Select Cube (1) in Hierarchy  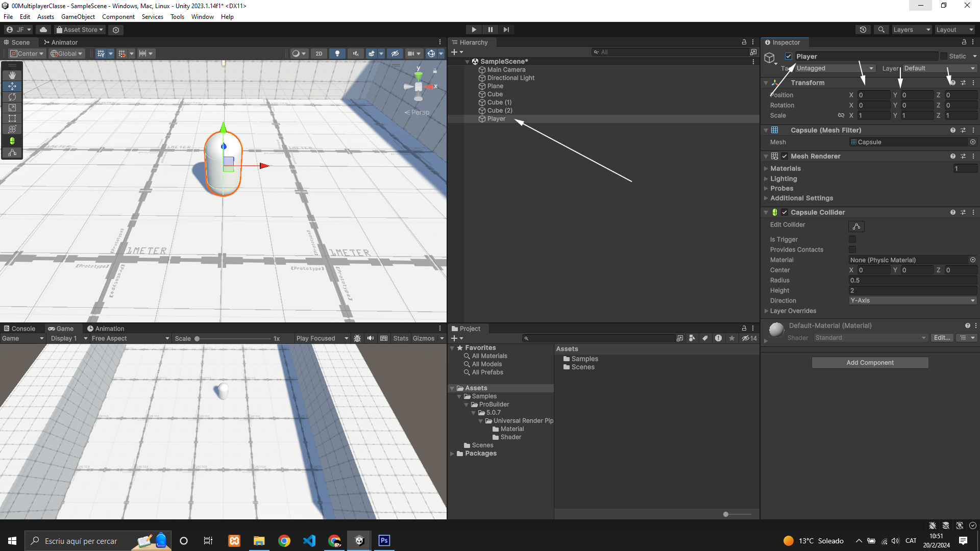pos(499,103)
